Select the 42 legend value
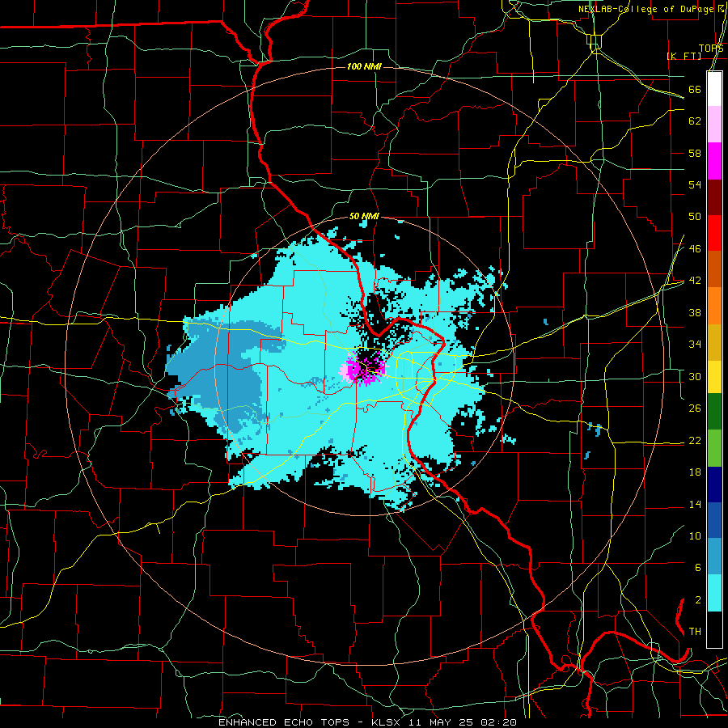728x728 pixels. coord(695,281)
